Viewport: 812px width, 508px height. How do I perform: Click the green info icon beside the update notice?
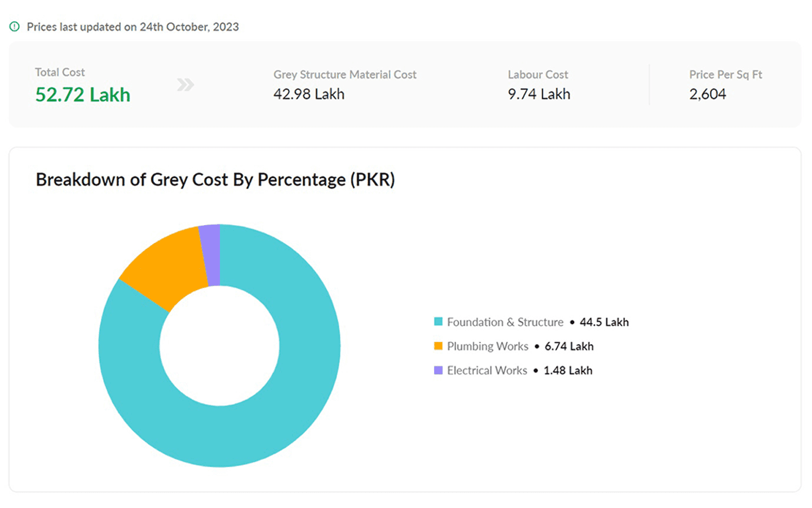click(x=15, y=27)
